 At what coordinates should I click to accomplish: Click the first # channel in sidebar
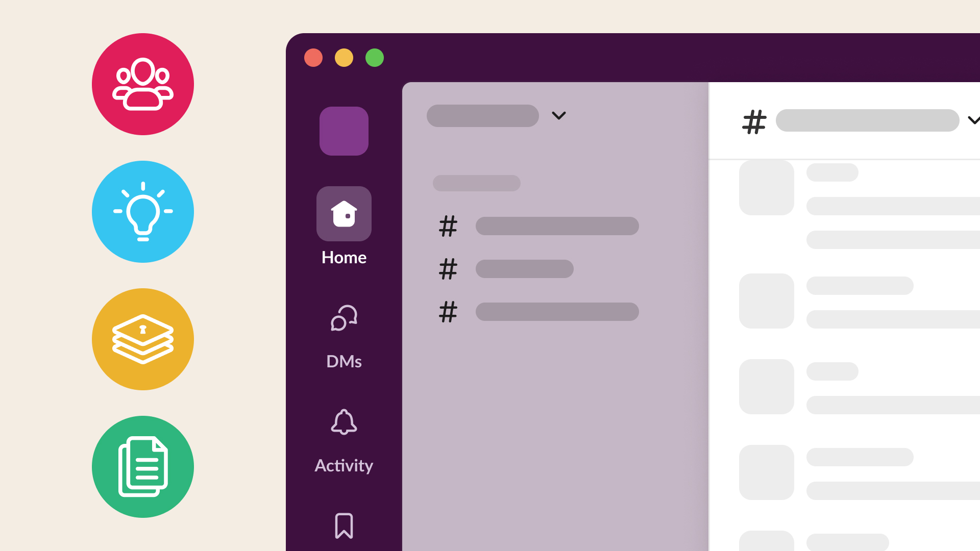pyautogui.click(x=538, y=226)
